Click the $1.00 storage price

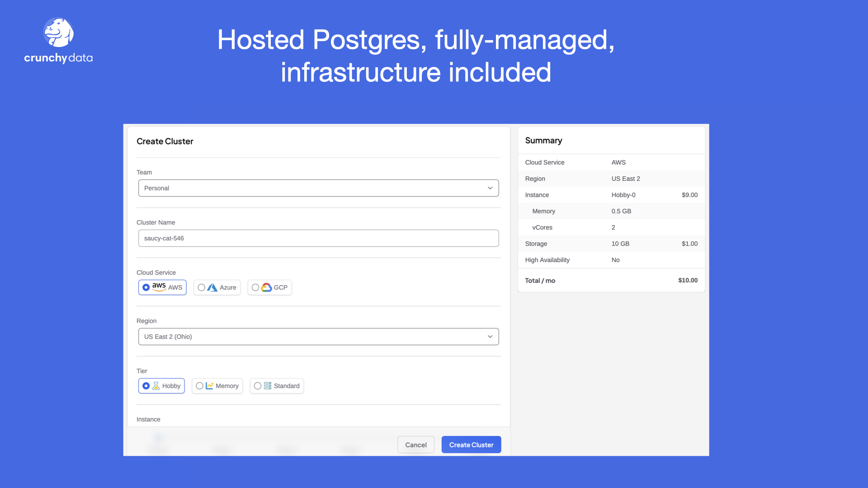689,244
